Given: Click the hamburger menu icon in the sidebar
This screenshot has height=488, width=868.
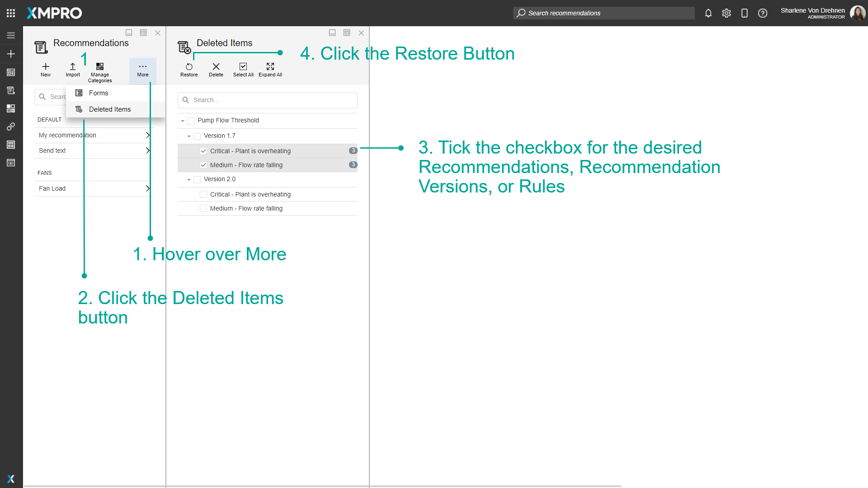Looking at the screenshot, I should [x=10, y=35].
